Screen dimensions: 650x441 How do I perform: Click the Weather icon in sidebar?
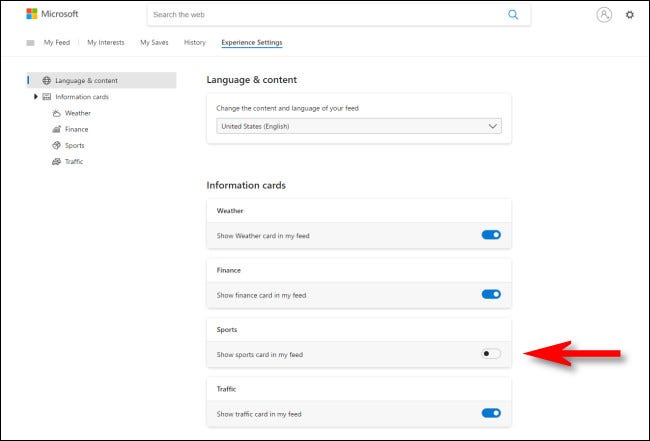[56, 113]
